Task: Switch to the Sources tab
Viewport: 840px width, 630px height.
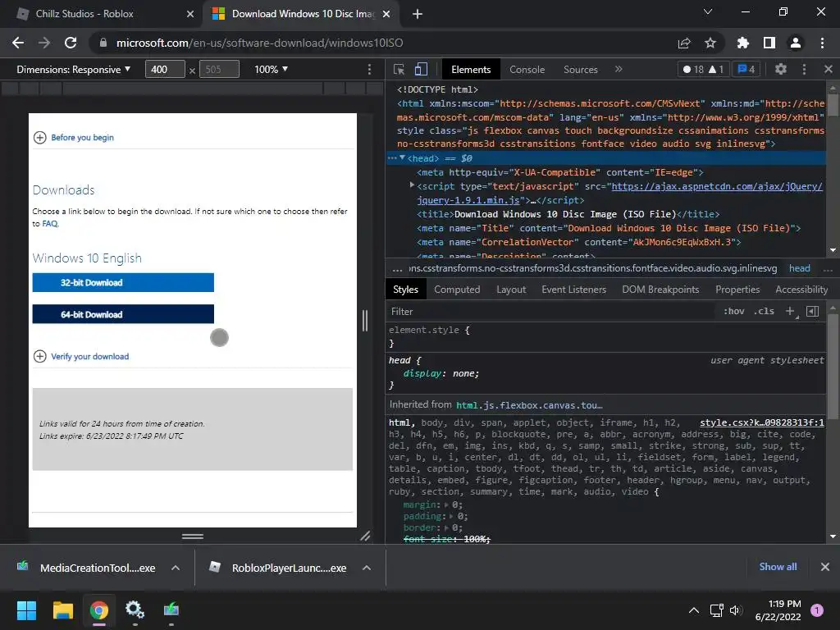Action: pyautogui.click(x=581, y=70)
